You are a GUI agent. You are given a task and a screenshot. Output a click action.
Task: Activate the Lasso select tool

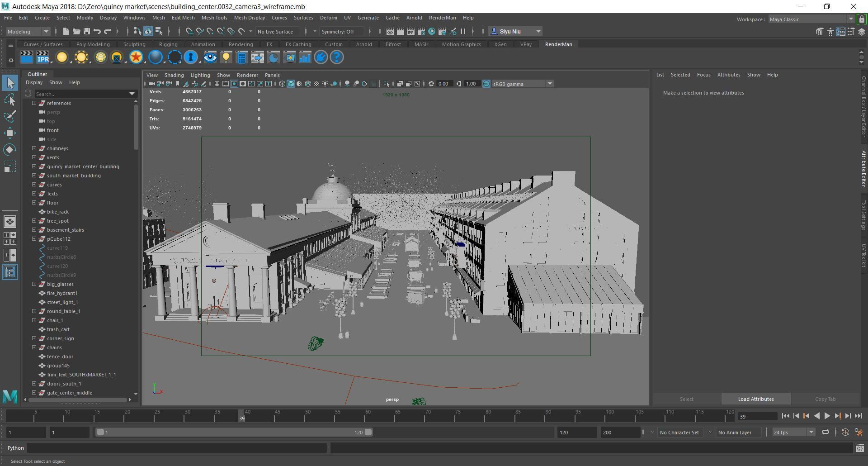click(x=10, y=100)
